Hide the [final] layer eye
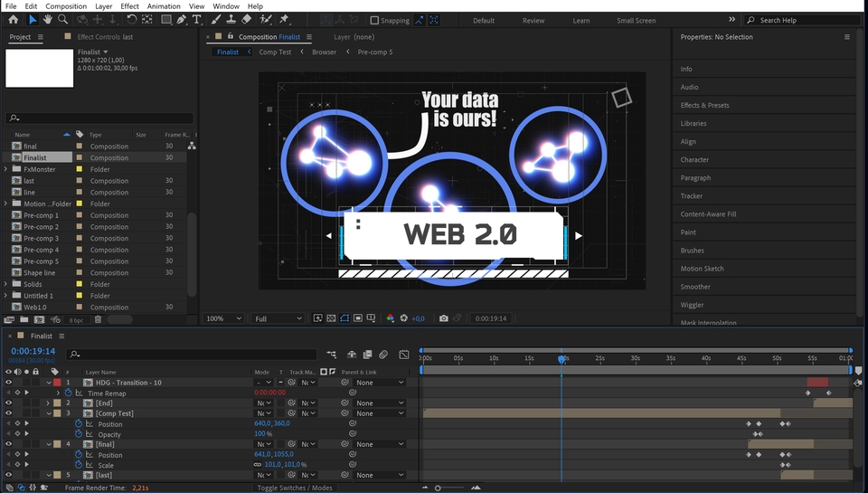This screenshot has width=868, height=493. (8, 443)
